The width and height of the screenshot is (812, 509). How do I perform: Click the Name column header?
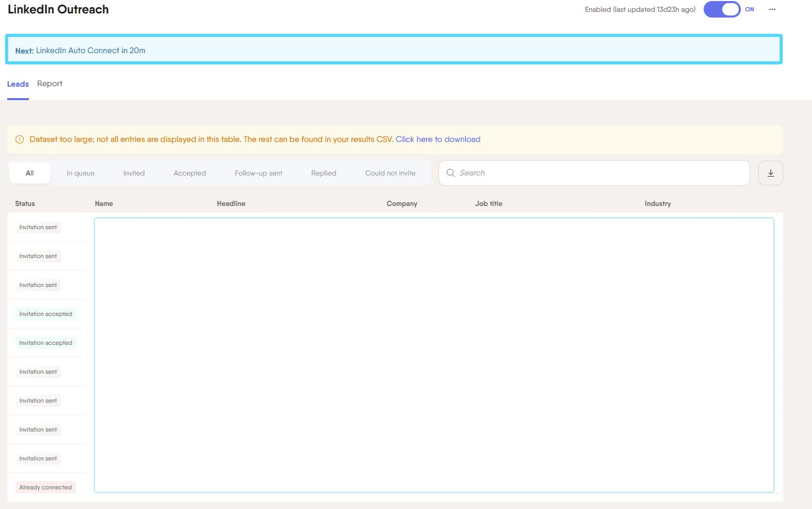104,203
